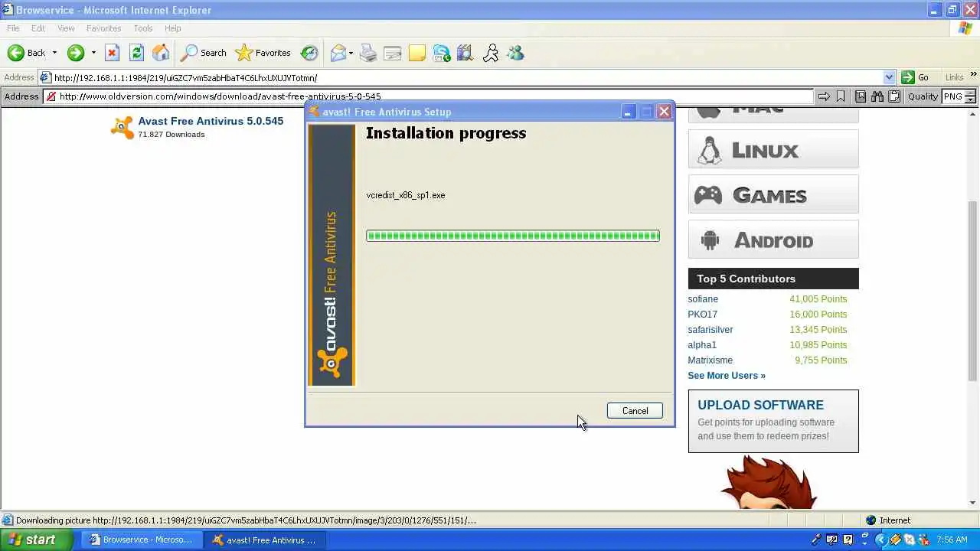Click the Internet zone status indicator
980x551 pixels.
pos(888,520)
